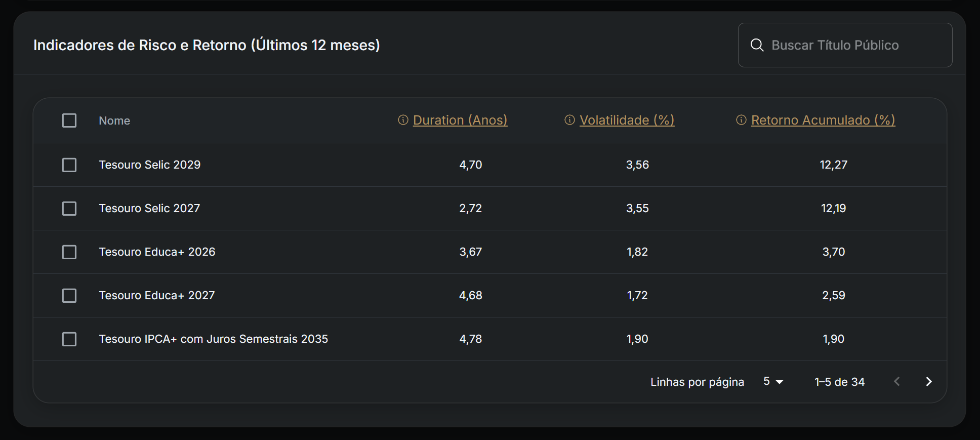This screenshot has width=980, height=440.
Task: Sort by Volatilidade (%) column header
Action: pyautogui.click(x=627, y=120)
